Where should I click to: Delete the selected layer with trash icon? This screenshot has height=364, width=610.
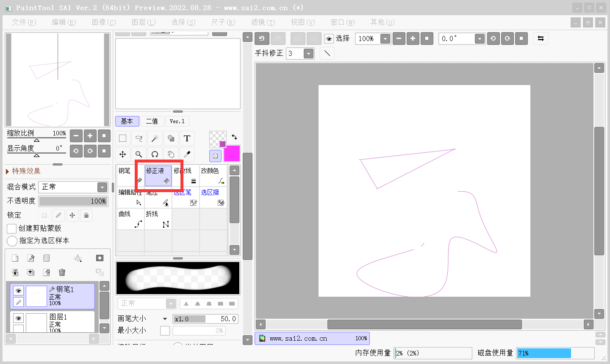pos(62,273)
